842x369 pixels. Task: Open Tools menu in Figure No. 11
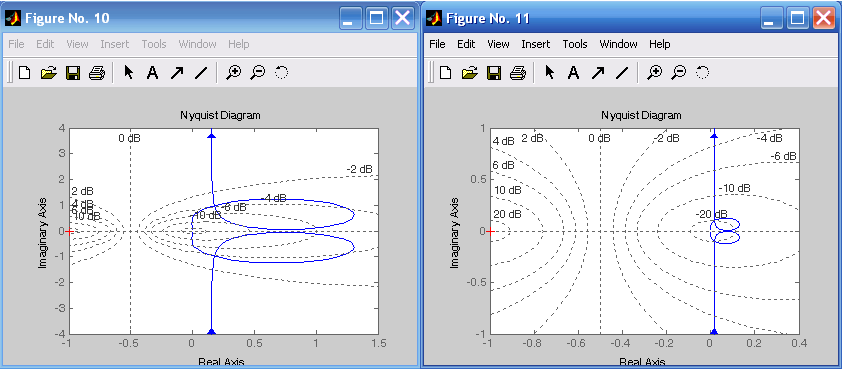575,45
